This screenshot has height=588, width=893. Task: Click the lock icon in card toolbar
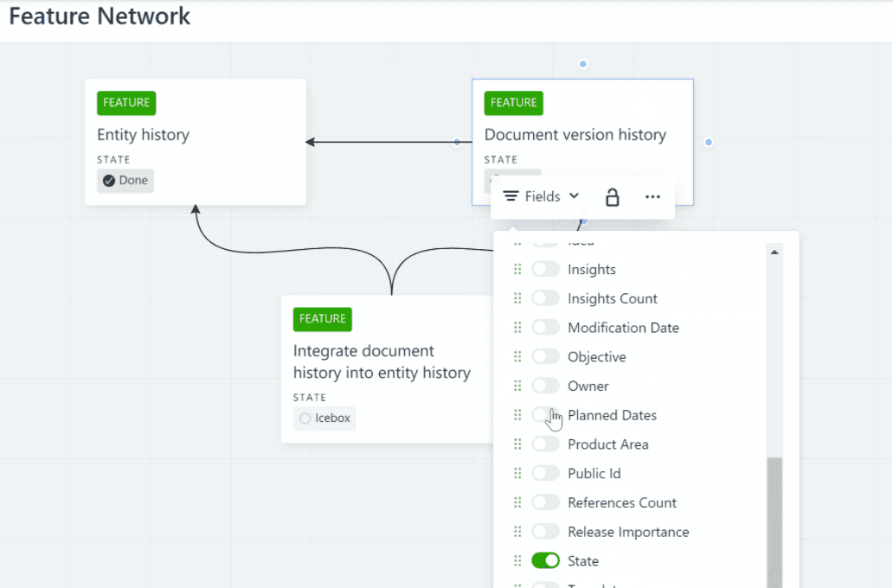point(612,197)
